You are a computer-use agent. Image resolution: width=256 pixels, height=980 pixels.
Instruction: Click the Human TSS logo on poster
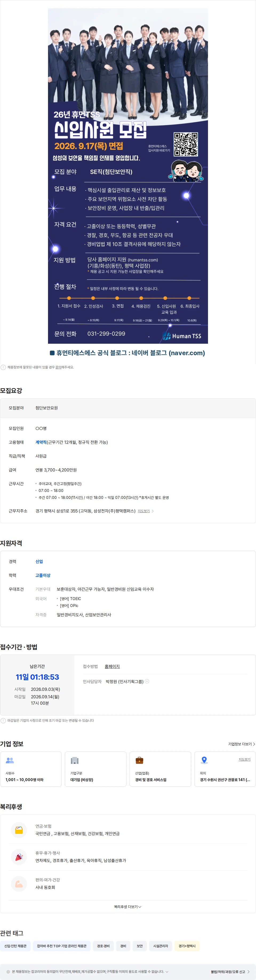coord(182,335)
